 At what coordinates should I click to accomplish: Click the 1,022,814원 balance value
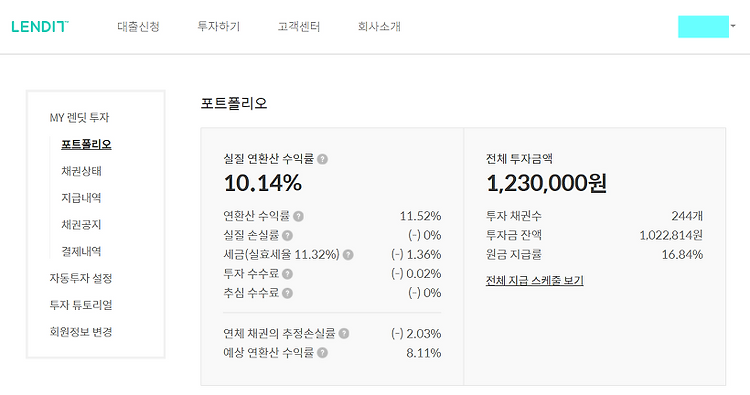[671, 235]
